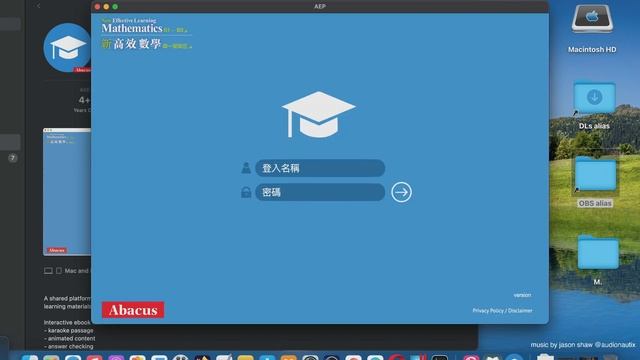Focus the 登入名稱 login name field
The image size is (640, 360).
click(x=320, y=168)
